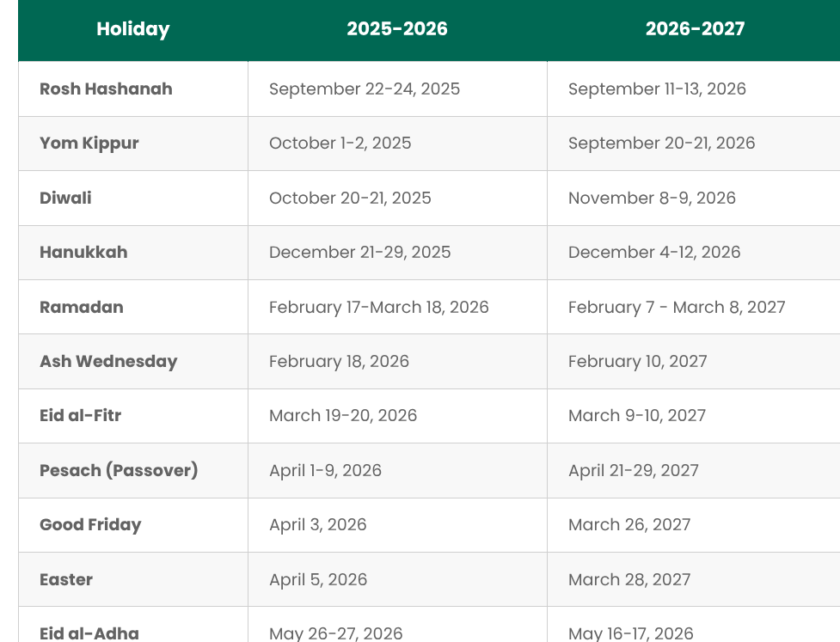Click the September 22-24, 2025 date cell

[x=365, y=89]
